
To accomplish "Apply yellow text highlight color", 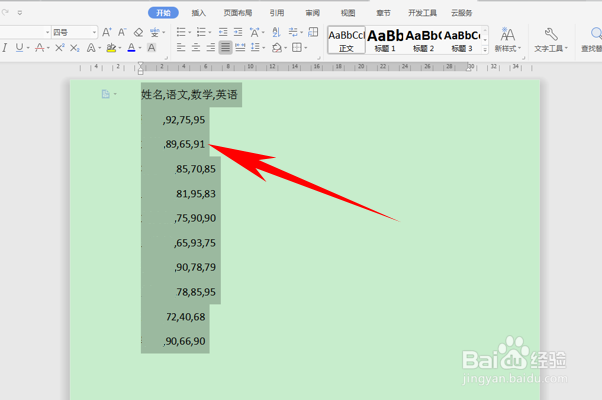I will click(111, 48).
